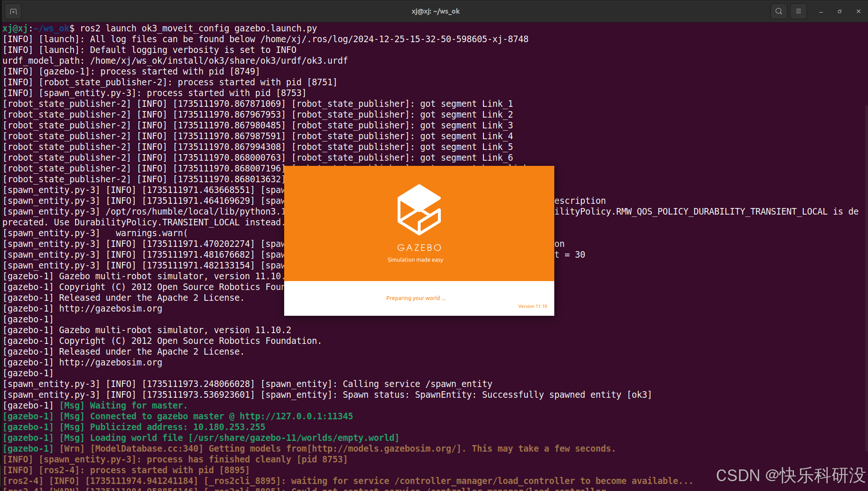Click the 'Preparing your world ...' text
Viewport: 868px width, 491px height.
[416, 298]
